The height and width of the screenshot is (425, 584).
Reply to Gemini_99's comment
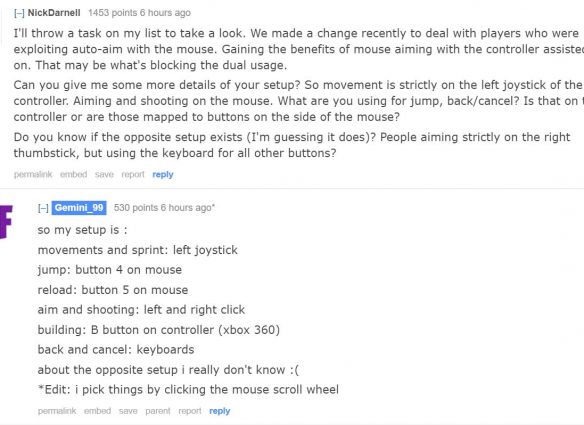coord(220,411)
